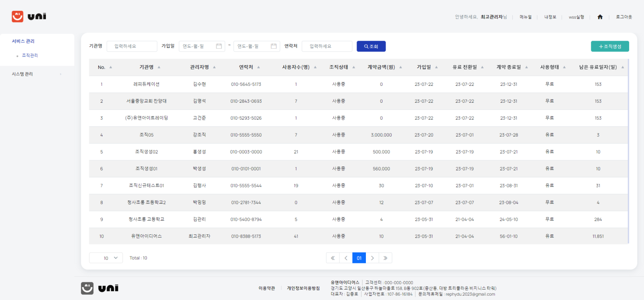Screen dimensions: 644x300
Task: Go to next page using the arrow
Action: click(x=372, y=258)
